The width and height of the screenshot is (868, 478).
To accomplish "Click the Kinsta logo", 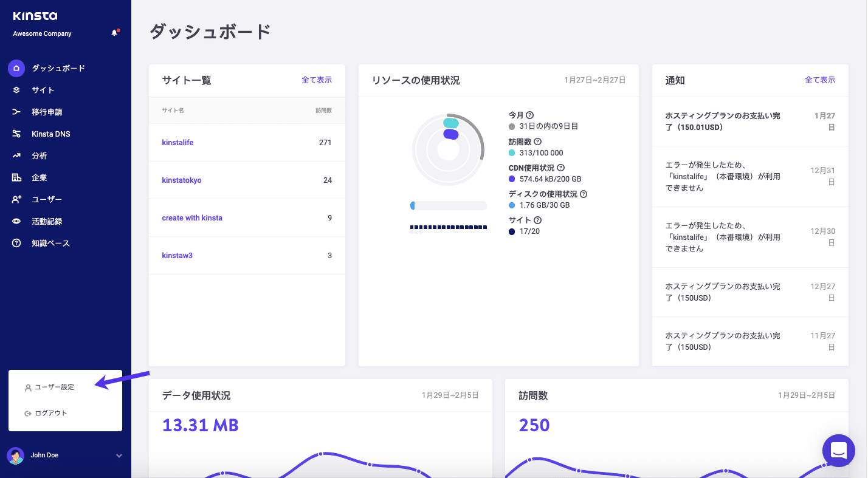I will 35,16.
